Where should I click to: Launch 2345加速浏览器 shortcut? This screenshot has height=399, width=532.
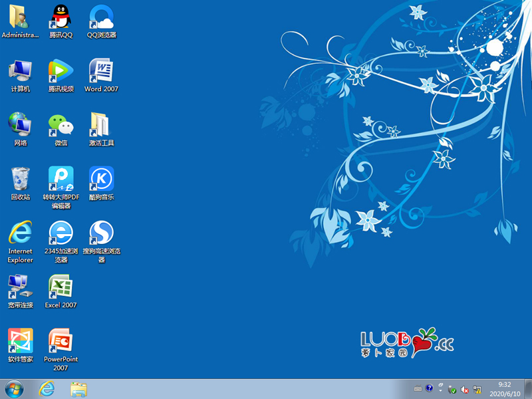coord(61,241)
